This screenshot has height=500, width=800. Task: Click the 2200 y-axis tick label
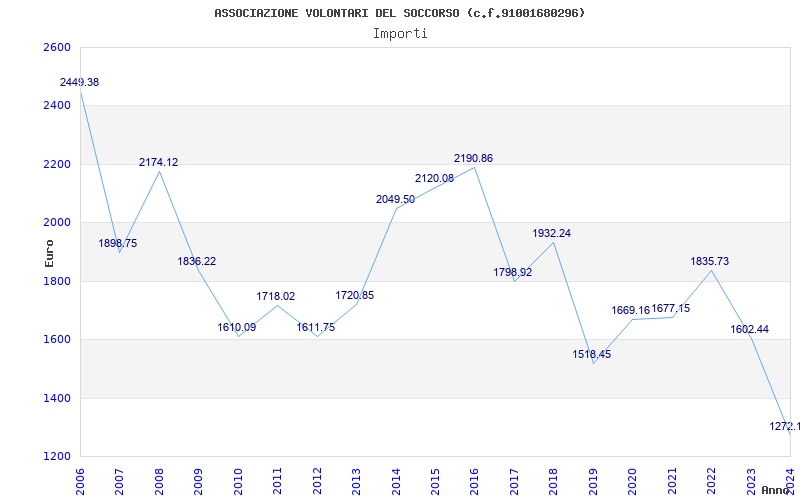click(x=56, y=164)
